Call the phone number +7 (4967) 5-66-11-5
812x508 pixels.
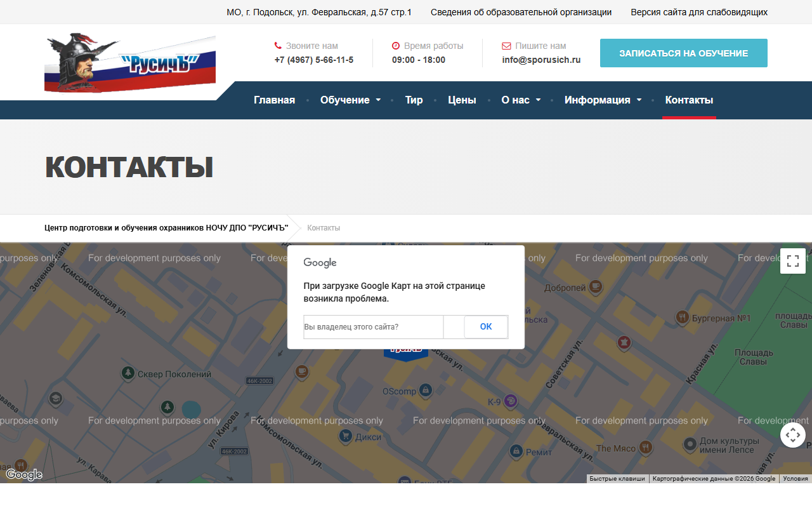(314, 60)
